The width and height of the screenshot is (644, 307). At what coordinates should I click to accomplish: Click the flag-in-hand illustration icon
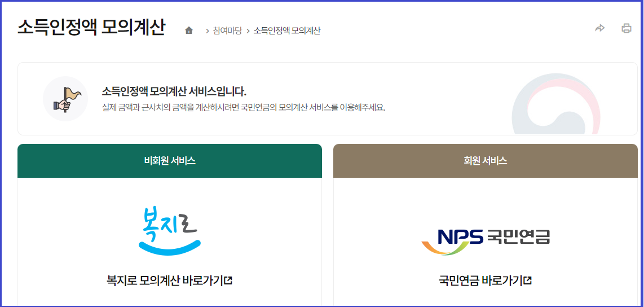(x=65, y=99)
